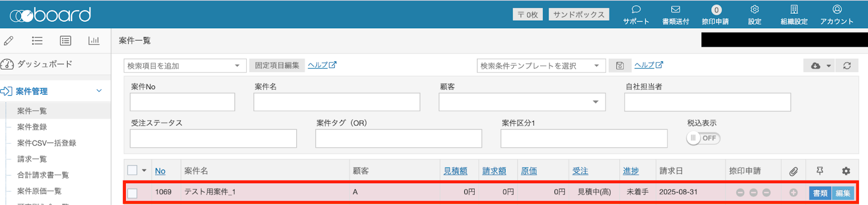The height and width of the screenshot is (205, 868).
Task: Click the 未着手 progress cell
Action: tap(637, 192)
